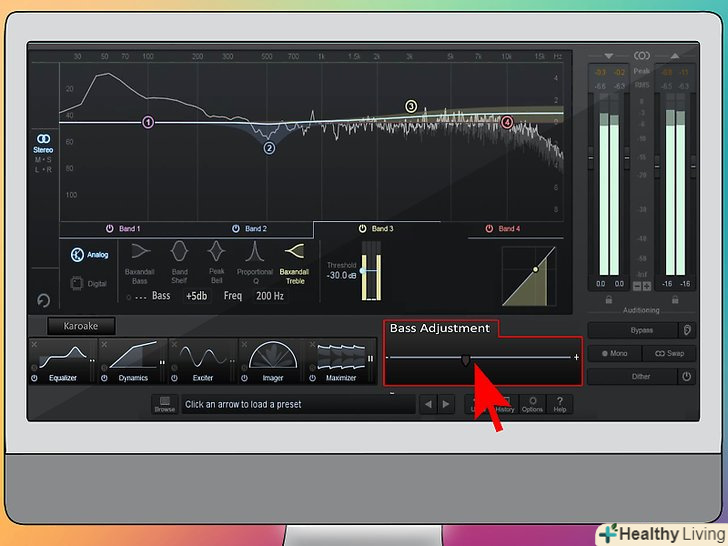
Task: Open the Band 1 tab
Action: (123, 228)
